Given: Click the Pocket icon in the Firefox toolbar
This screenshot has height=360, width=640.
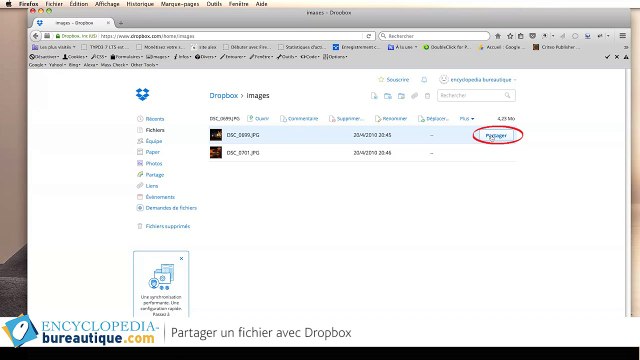Looking at the screenshot, I should click(x=532, y=36).
